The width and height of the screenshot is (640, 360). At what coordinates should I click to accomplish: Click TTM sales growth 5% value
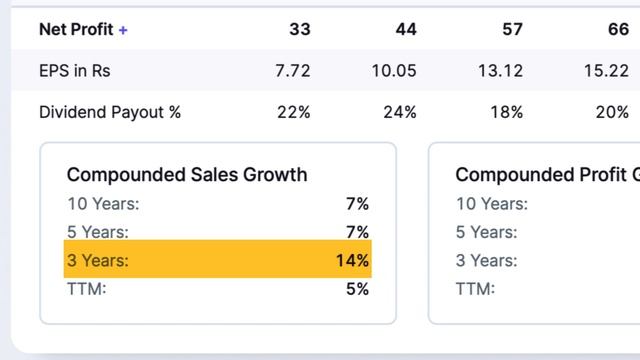tap(358, 289)
